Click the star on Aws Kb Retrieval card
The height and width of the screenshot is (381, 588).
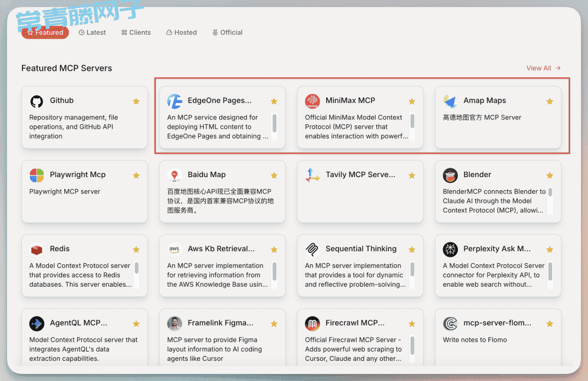click(x=274, y=250)
